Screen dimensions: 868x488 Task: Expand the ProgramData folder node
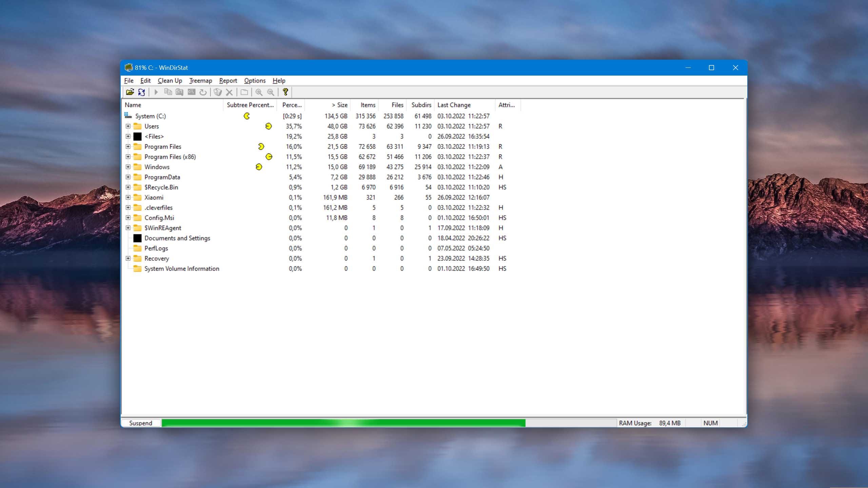[x=128, y=177]
